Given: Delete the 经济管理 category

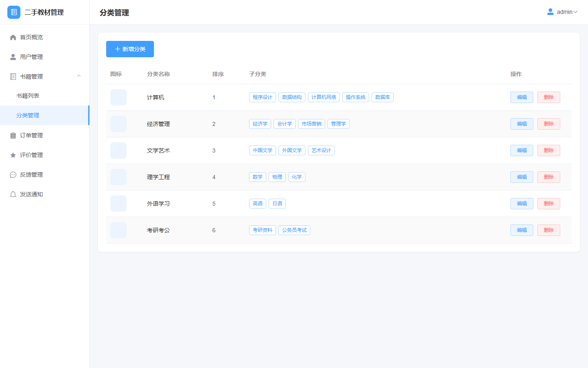Looking at the screenshot, I should 548,124.
